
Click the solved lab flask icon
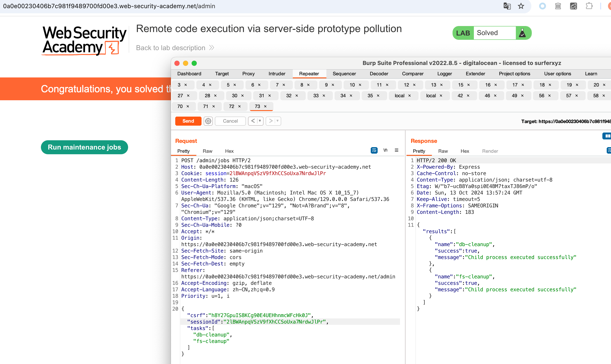coord(522,33)
